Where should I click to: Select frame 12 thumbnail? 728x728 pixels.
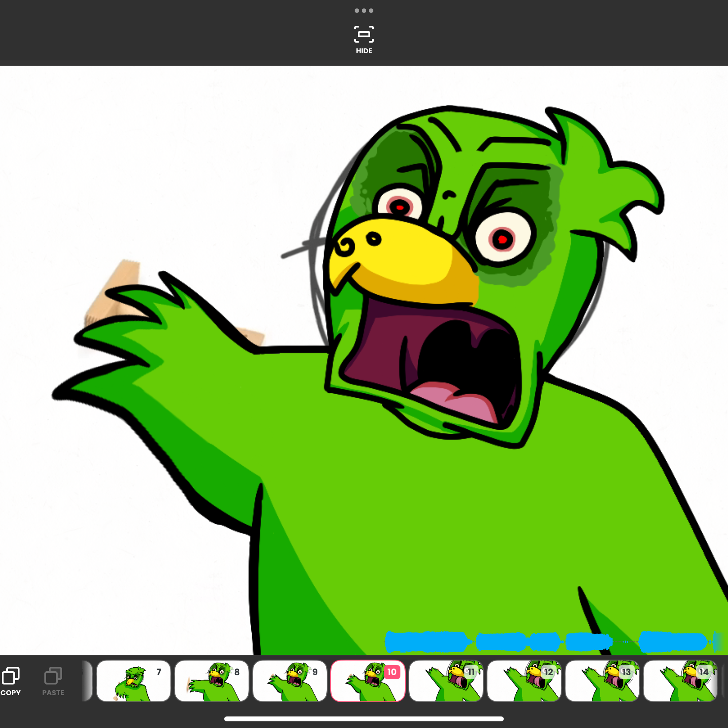524,681
